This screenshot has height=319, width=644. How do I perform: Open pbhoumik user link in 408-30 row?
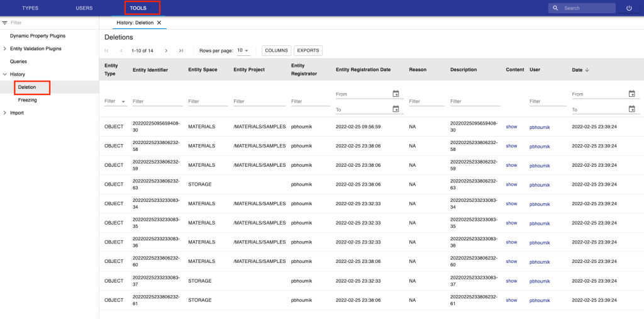click(x=540, y=127)
